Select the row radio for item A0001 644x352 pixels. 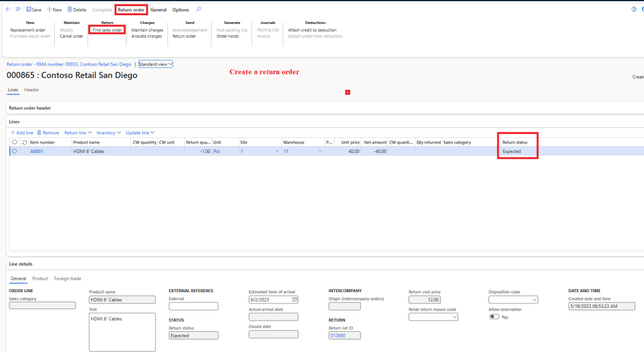tap(14, 151)
